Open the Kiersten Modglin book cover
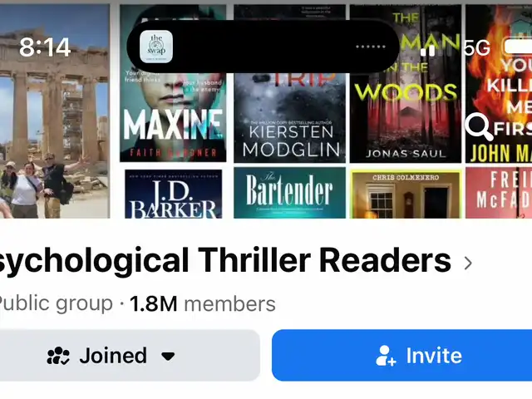Viewport: 532px width, 399px height. point(290,83)
